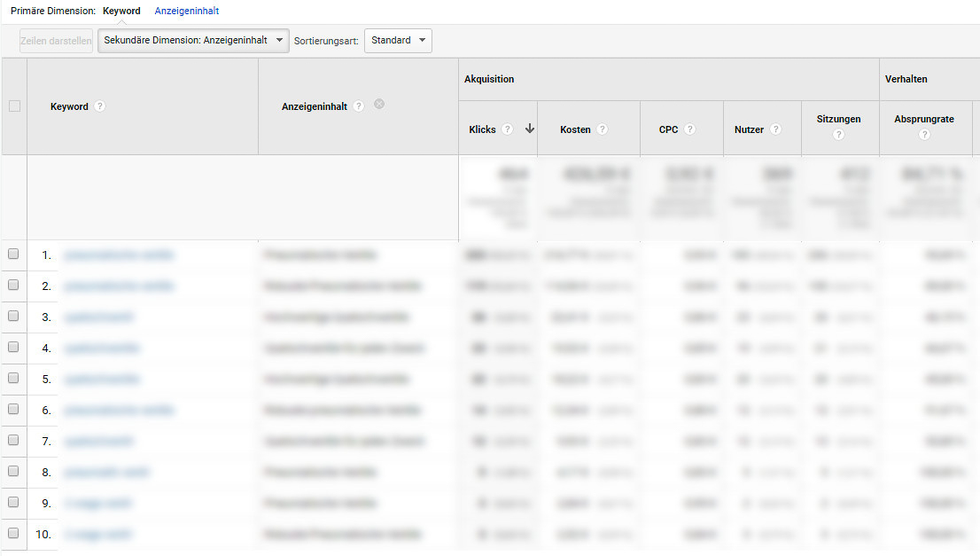
Task: Expand the Sortierungsart Standard dropdown
Action: pyautogui.click(x=398, y=41)
